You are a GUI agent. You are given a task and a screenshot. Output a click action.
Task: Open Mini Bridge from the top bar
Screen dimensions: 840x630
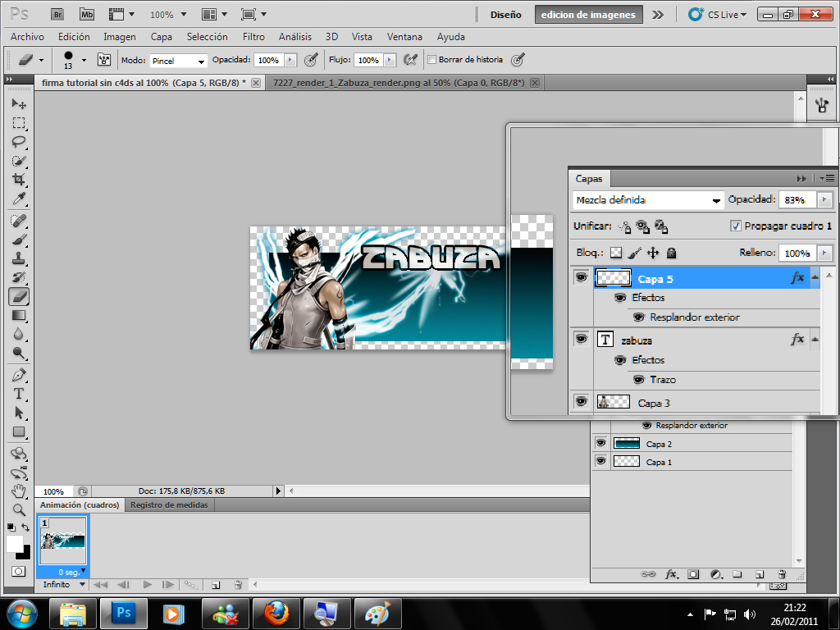[87, 15]
